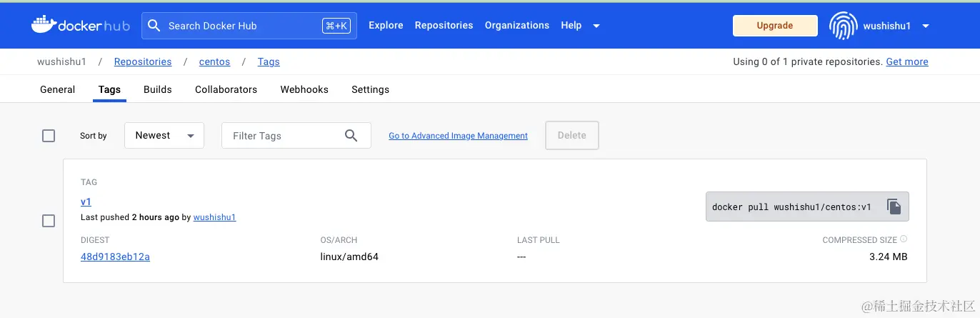Image resolution: width=980 pixels, height=318 pixels.
Task: Click the centos breadcrumb link
Action: click(x=214, y=61)
